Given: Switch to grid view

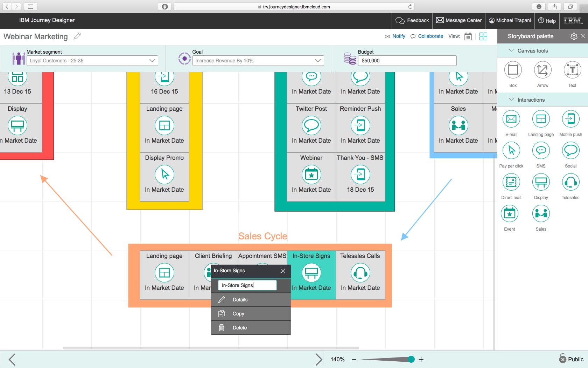Looking at the screenshot, I should [x=483, y=36].
